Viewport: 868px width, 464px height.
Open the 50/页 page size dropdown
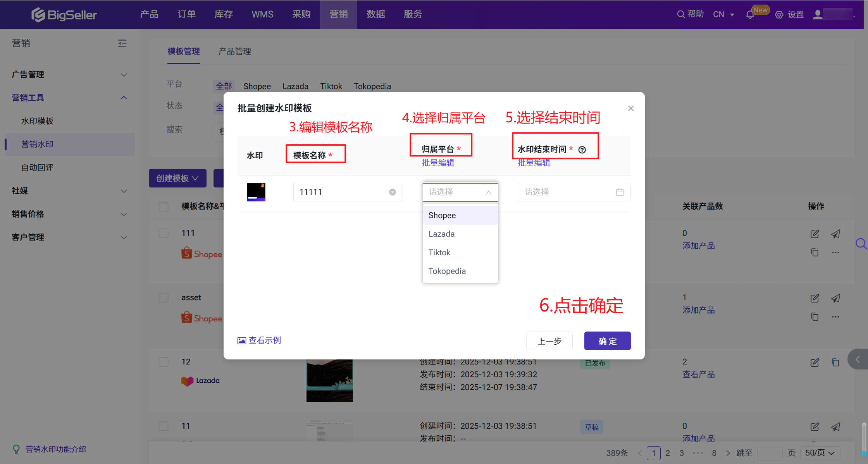coord(820,453)
